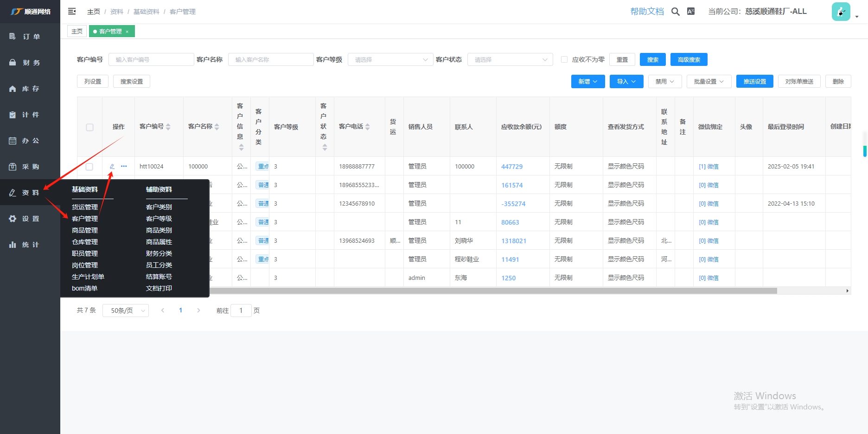Open the 计件 sidebar section

(30, 114)
